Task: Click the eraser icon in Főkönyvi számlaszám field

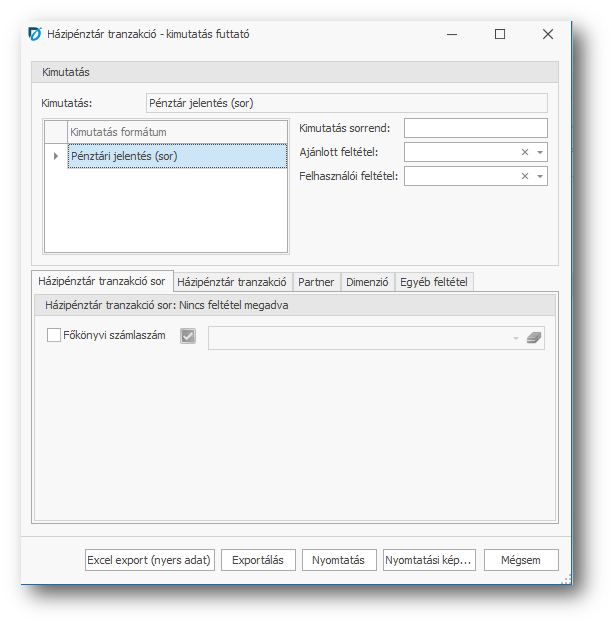Action: coord(533,338)
